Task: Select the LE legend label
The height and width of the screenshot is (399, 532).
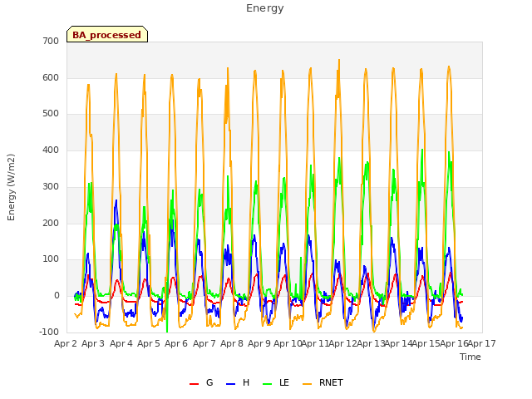Action: [284, 382]
